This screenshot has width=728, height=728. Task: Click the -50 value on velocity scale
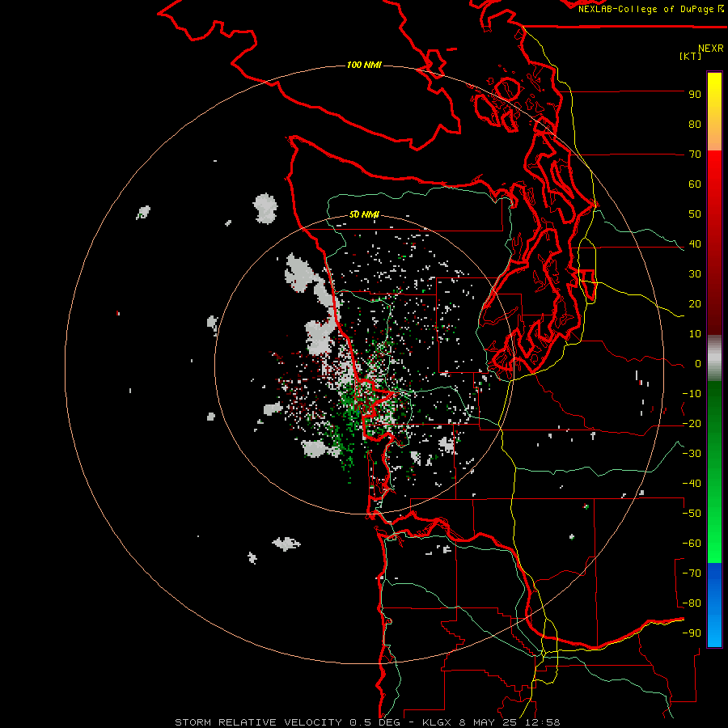(692, 514)
